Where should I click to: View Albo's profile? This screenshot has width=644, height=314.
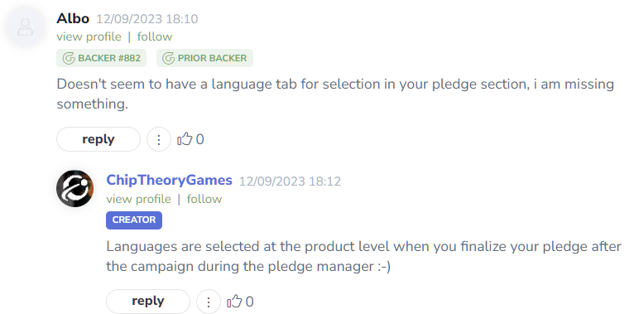[x=89, y=36]
